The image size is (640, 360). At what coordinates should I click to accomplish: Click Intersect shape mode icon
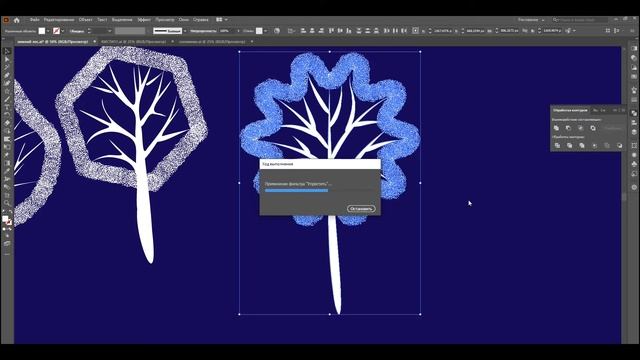(x=581, y=128)
